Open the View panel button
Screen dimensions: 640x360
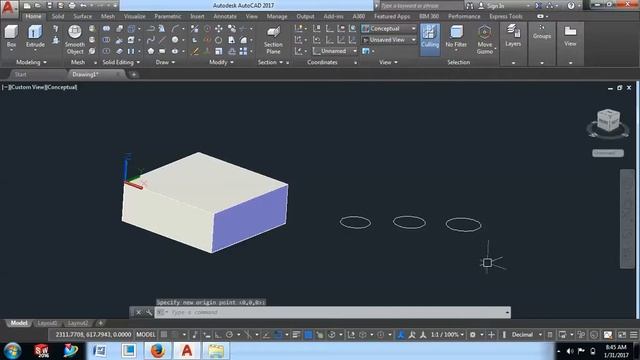click(570, 36)
